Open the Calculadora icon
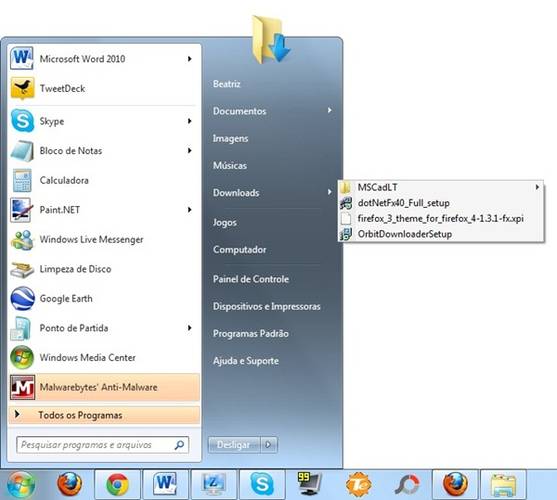Screen dimensions: 557x500 point(22,180)
